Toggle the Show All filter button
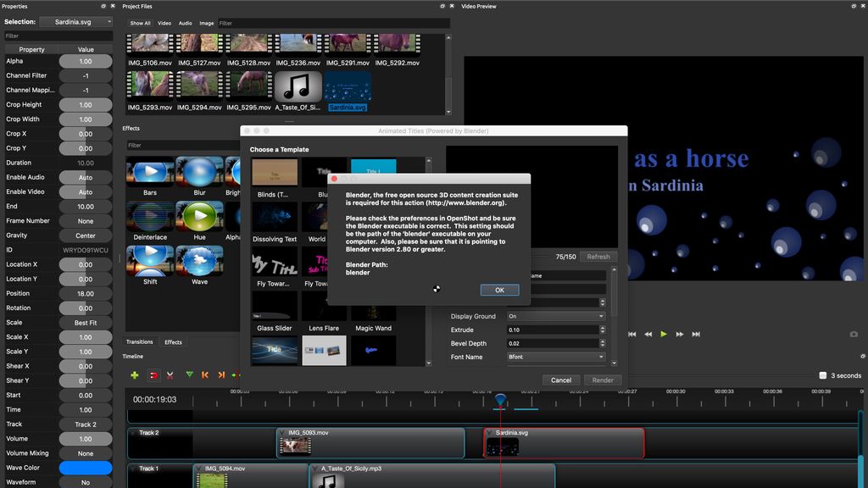 [x=139, y=23]
